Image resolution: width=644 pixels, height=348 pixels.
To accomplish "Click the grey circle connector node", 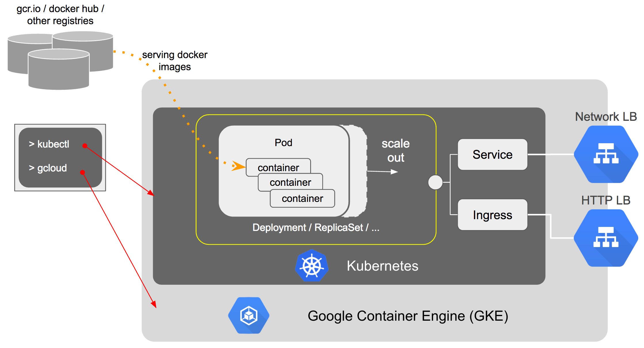I will point(435,182).
